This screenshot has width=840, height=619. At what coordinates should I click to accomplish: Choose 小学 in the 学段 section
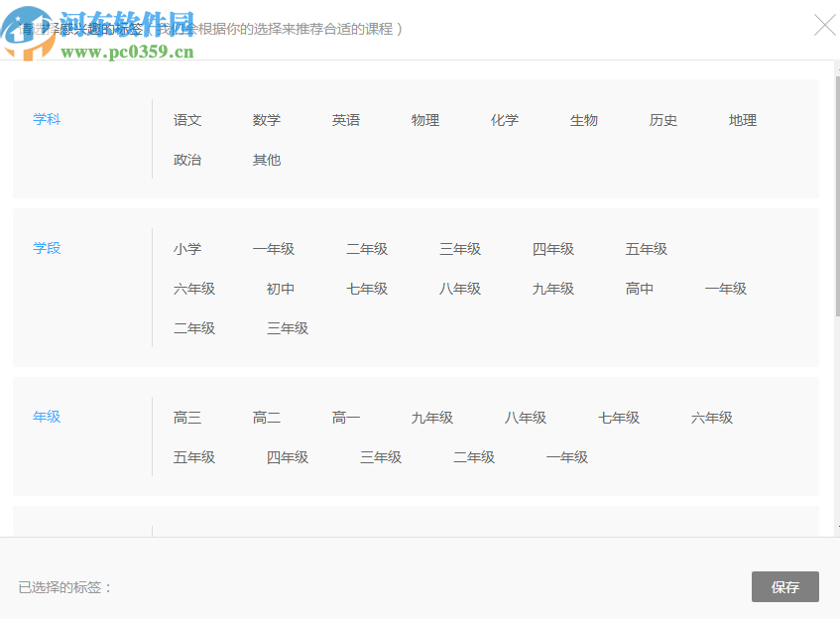tap(186, 249)
